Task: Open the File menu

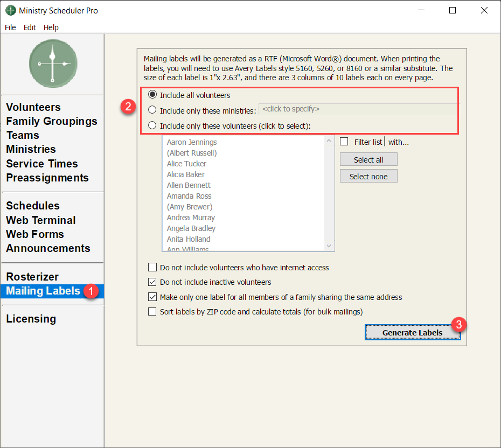Action: tap(10, 27)
